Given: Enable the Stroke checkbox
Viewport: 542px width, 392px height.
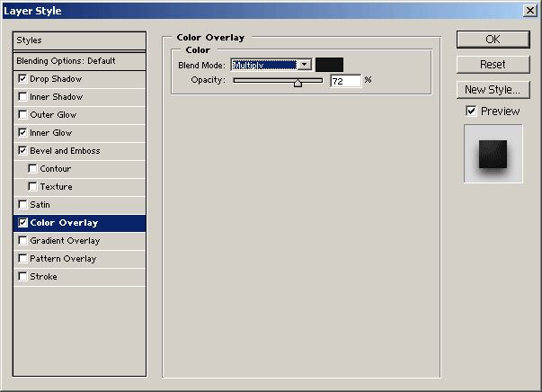Looking at the screenshot, I should click(22, 277).
